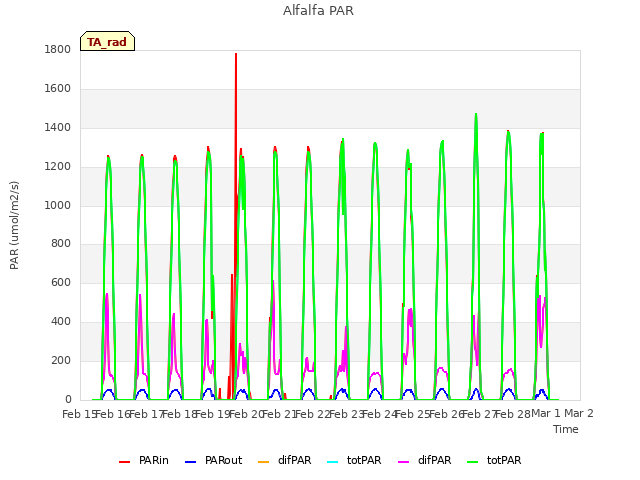Click the 1200 y-axis tick label
Image resolution: width=640 pixels, height=480 pixels.
click(58, 167)
